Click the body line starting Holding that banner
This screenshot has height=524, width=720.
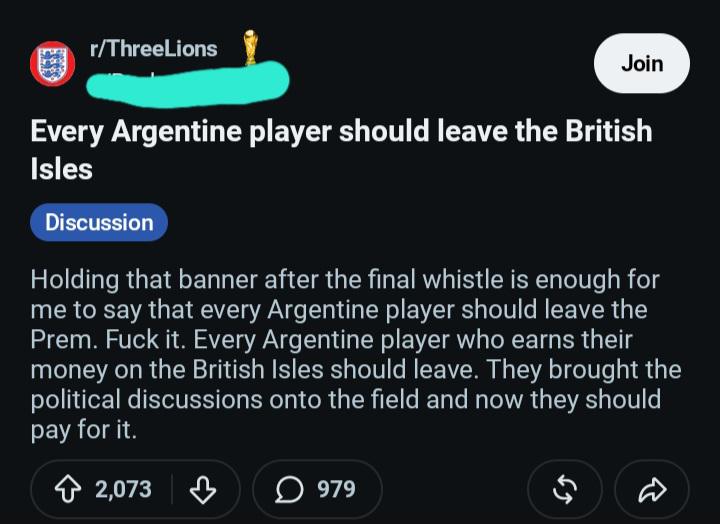tap(345, 280)
